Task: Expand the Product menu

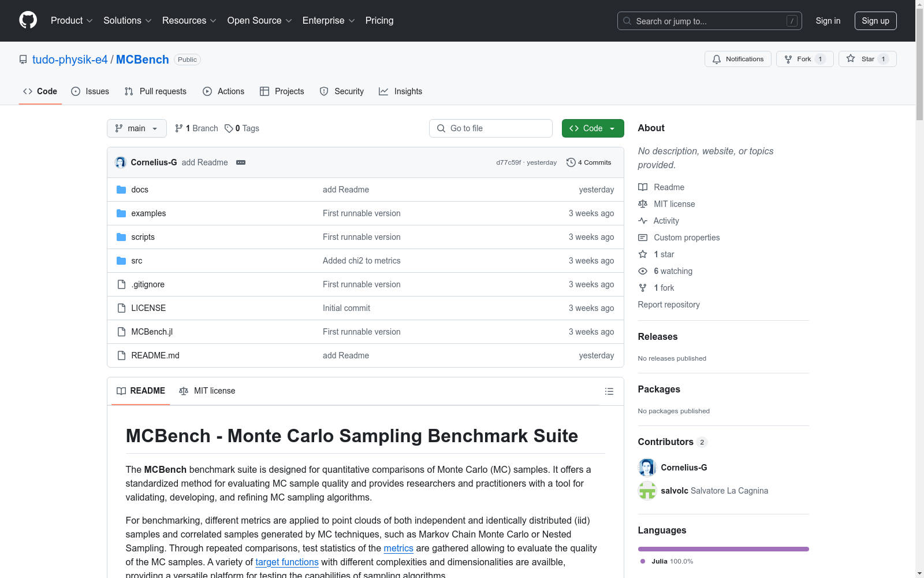Action: 72,21
